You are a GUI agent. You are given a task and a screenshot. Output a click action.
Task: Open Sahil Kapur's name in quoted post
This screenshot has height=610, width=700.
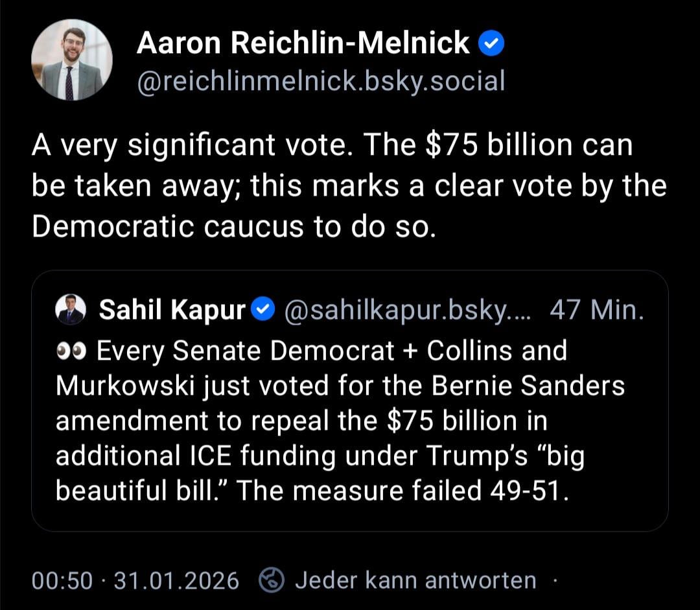coord(171,312)
